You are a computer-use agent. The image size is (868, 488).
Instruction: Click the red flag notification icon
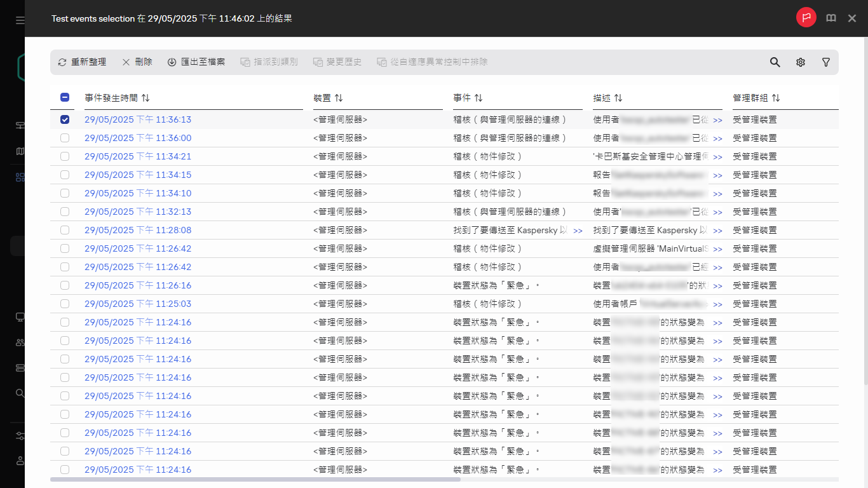[x=806, y=18]
